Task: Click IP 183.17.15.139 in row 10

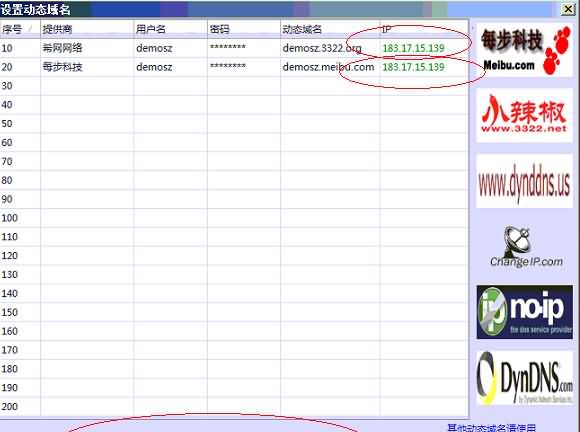Action: (413, 48)
